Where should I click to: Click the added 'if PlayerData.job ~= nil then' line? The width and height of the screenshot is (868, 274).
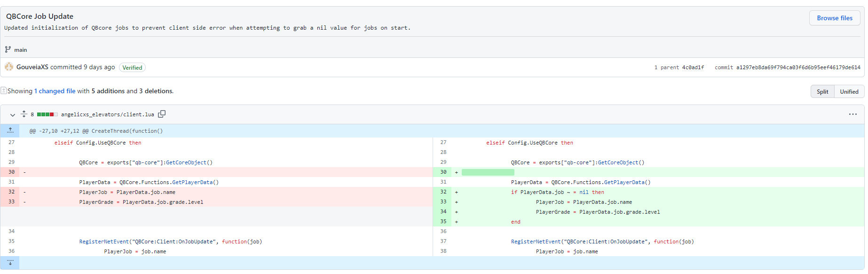pyautogui.click(x=557, y=192)
